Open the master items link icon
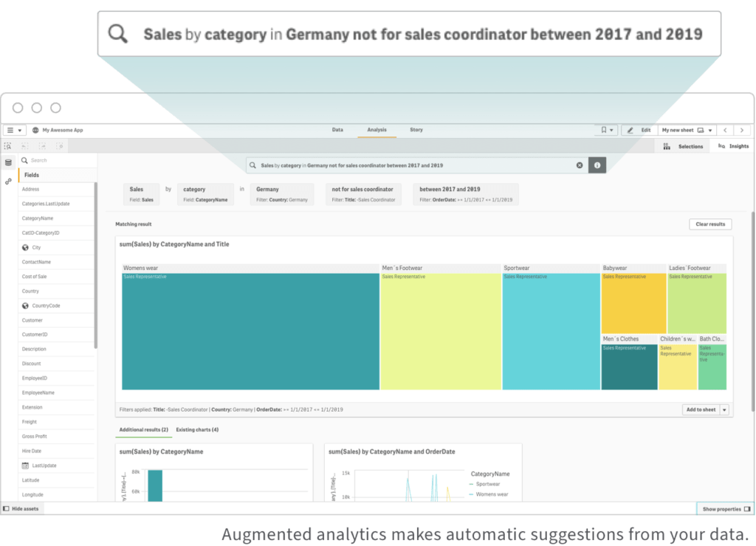The width and height of the screenshot is (756, 546). click(8, 182)
